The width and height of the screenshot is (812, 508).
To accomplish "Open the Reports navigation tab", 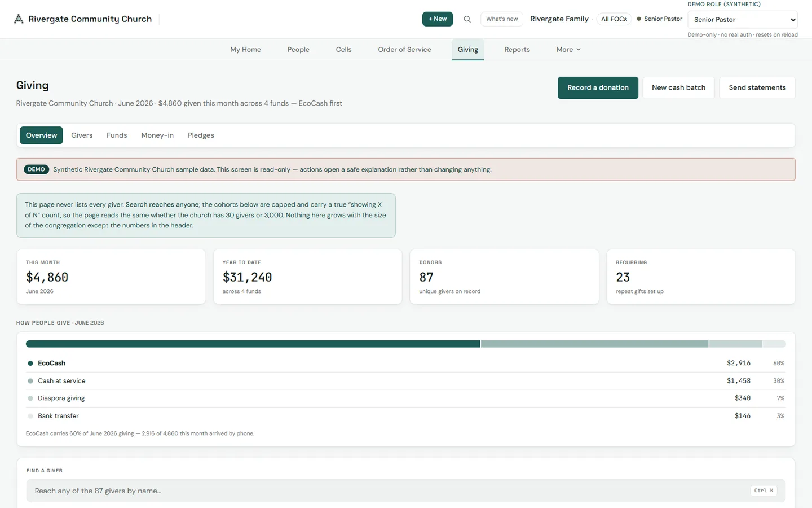I will tap(517, 50).
